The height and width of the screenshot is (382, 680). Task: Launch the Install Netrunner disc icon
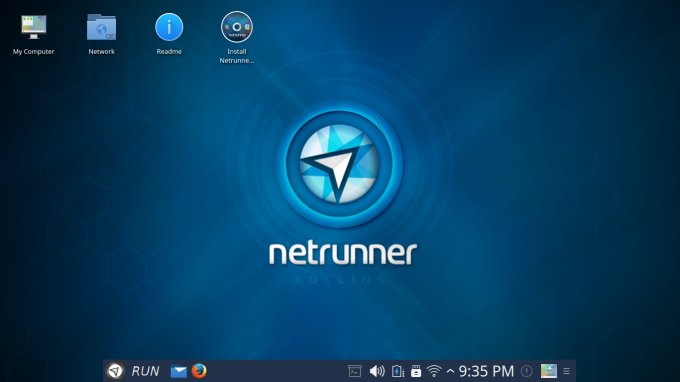[237, 27]
